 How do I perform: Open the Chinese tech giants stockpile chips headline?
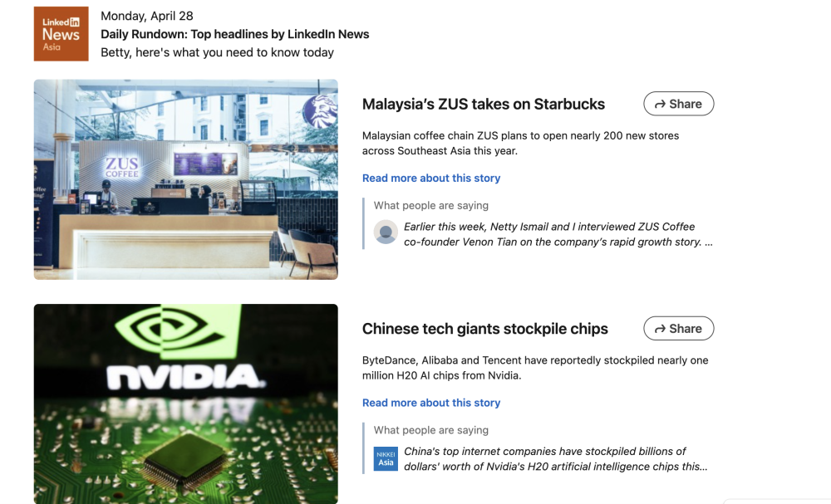485,329
